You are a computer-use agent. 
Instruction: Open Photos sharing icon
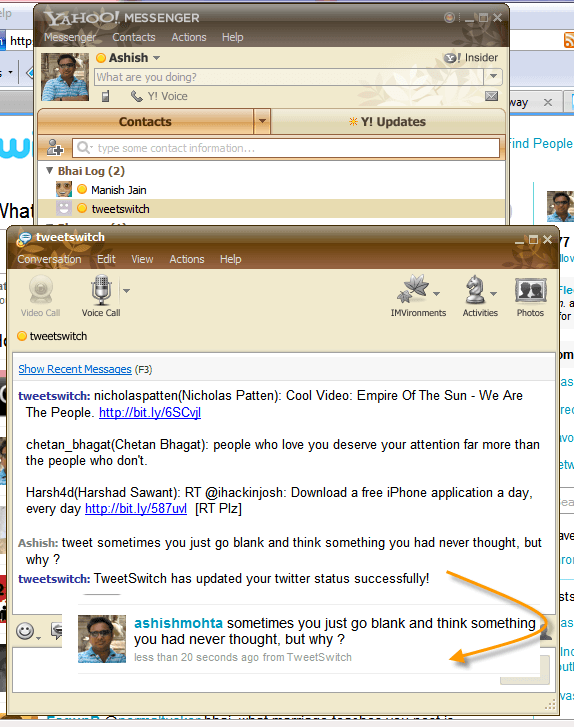click(x=530, y=291)
